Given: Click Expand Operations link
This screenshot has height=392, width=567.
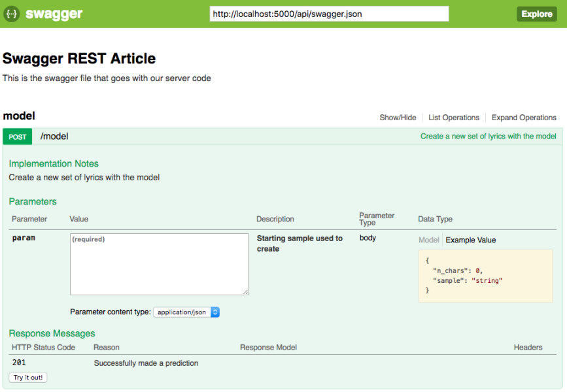Looking at the screenshot, I should pyautogui.click(x=524, y=118).
